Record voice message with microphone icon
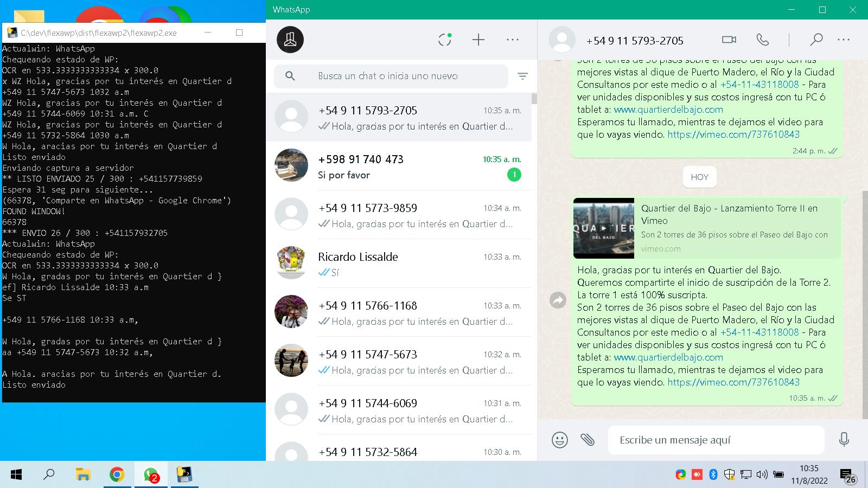 point(844,440)
